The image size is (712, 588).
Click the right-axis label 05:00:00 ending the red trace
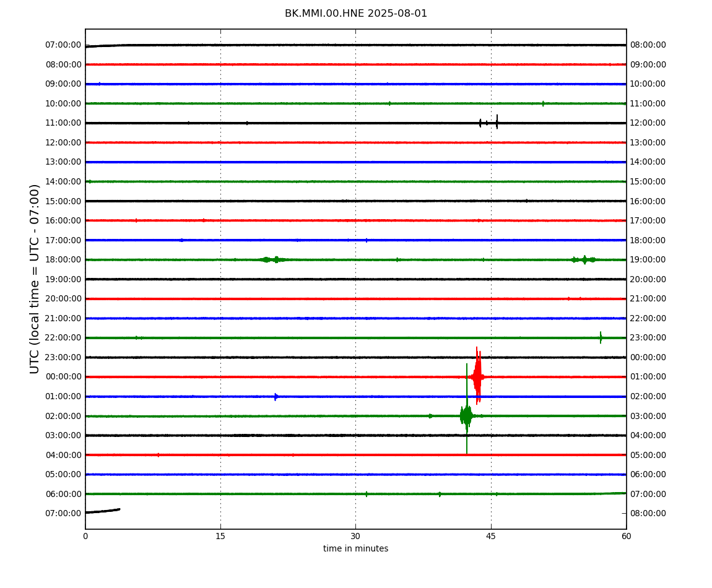tap(648, 455)
